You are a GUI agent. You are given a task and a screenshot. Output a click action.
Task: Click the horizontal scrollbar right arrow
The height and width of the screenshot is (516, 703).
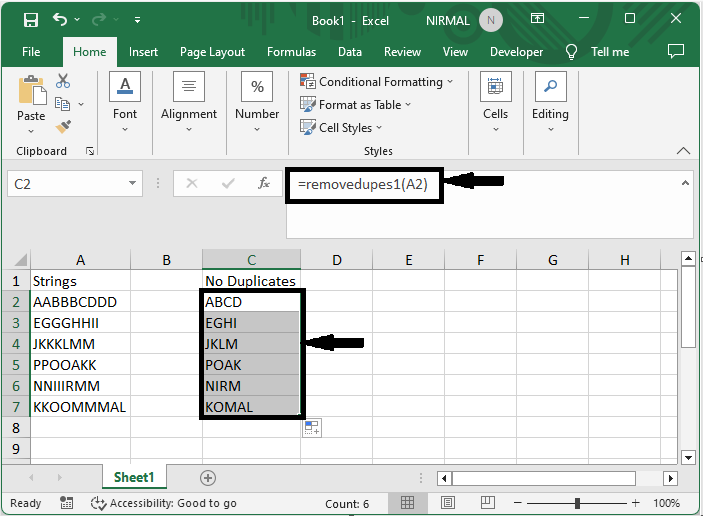(x=670, y=478)
